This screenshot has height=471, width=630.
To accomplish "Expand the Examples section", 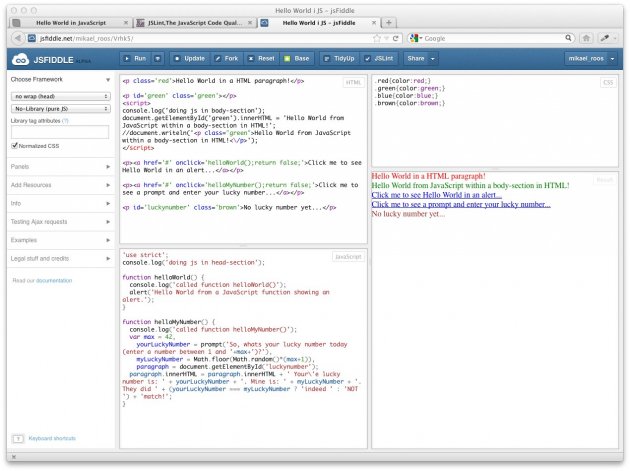I will [60, 240].
